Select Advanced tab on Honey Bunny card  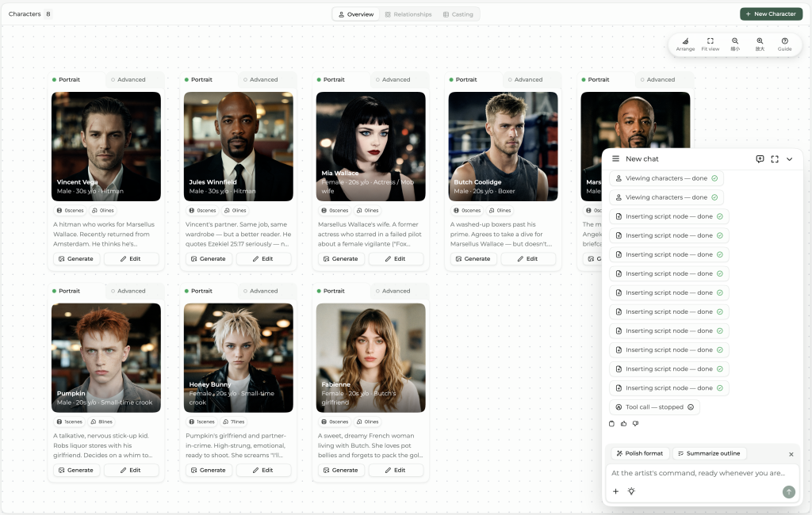267,291
